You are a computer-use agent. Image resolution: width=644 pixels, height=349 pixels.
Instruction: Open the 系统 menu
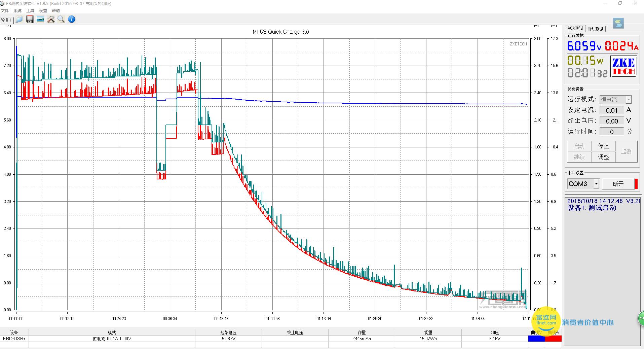click(17, 11)
